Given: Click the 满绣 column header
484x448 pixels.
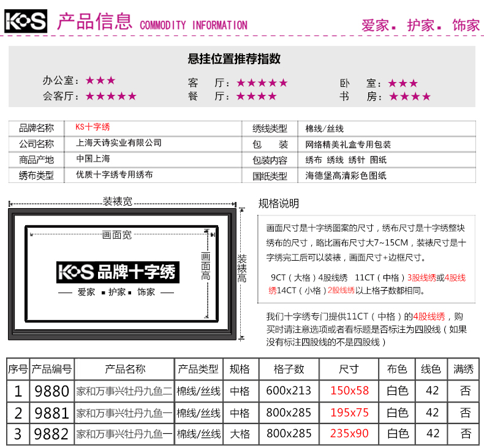Looking at the screenshot, I should click(464, 369).
